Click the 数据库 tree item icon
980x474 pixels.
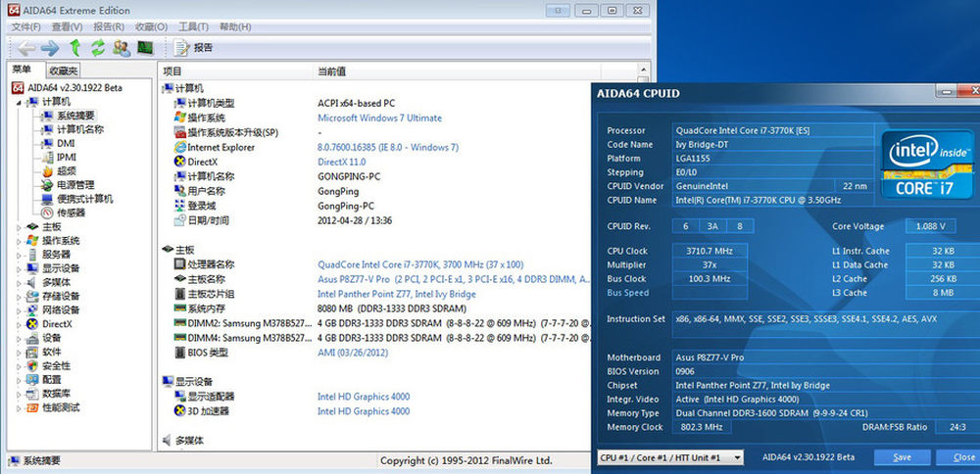(x=32, y=394)
